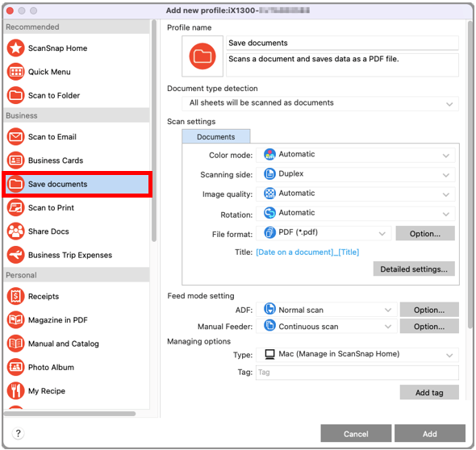Click the Add tag button

point(429,393)
